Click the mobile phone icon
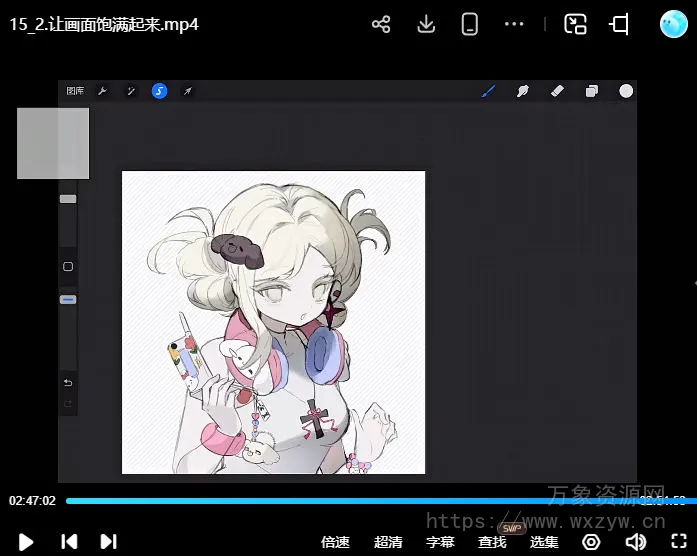The height and width of the screenshot is (556, 697). click(470, 25)
